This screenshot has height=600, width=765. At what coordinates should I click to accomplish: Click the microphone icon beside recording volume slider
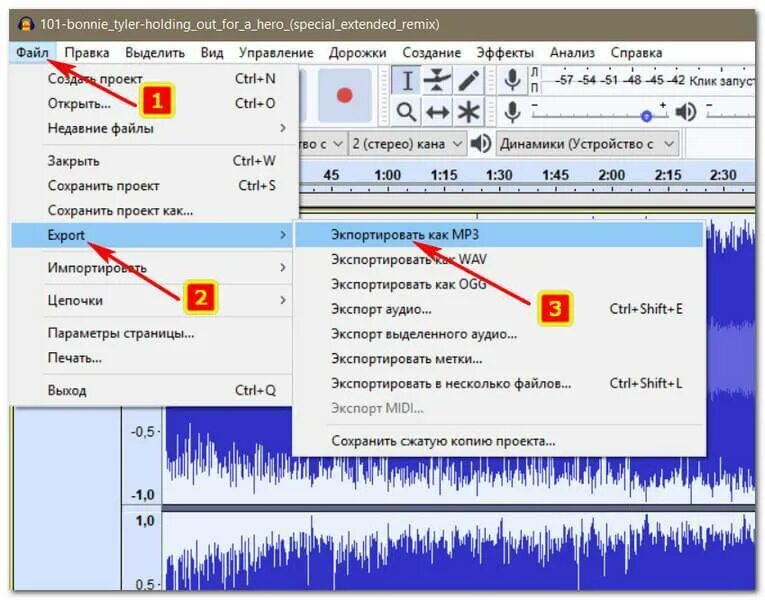point(512,112)
